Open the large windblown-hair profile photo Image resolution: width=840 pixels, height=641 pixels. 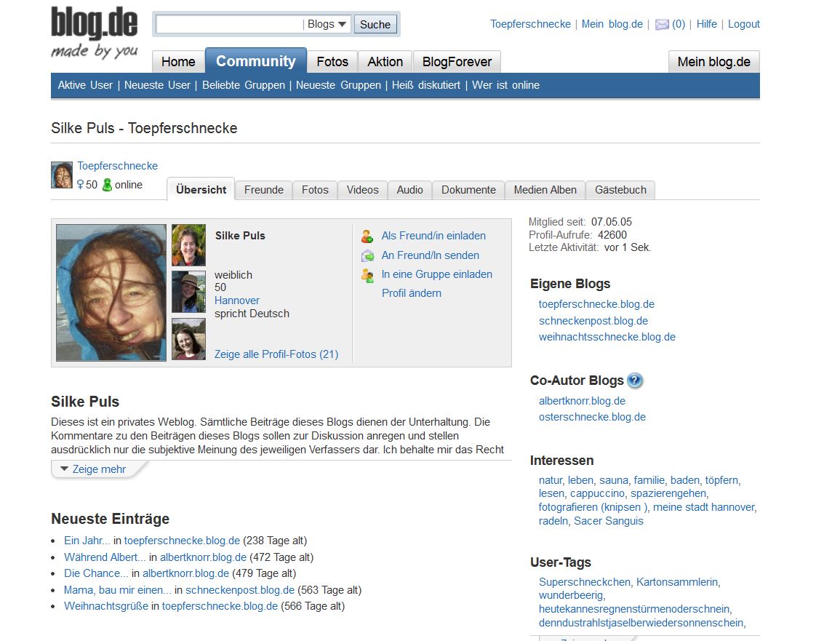pyautogui.click(x=111, y=292)
